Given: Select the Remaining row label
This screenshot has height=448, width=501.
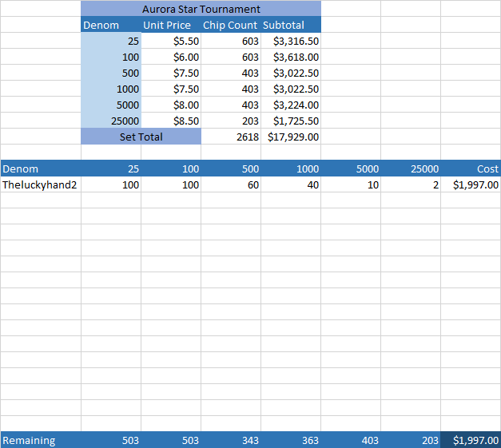Looking at the screenshot, I should pos(40,440).
